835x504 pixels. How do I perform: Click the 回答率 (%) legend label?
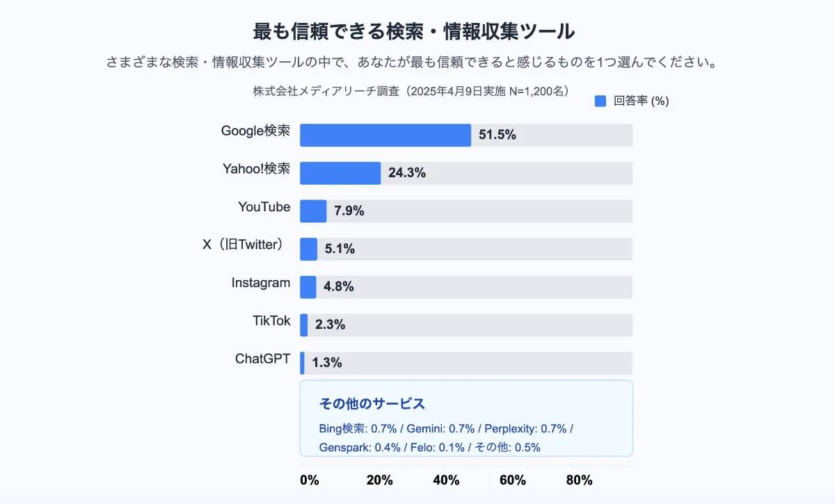[641, 101]
